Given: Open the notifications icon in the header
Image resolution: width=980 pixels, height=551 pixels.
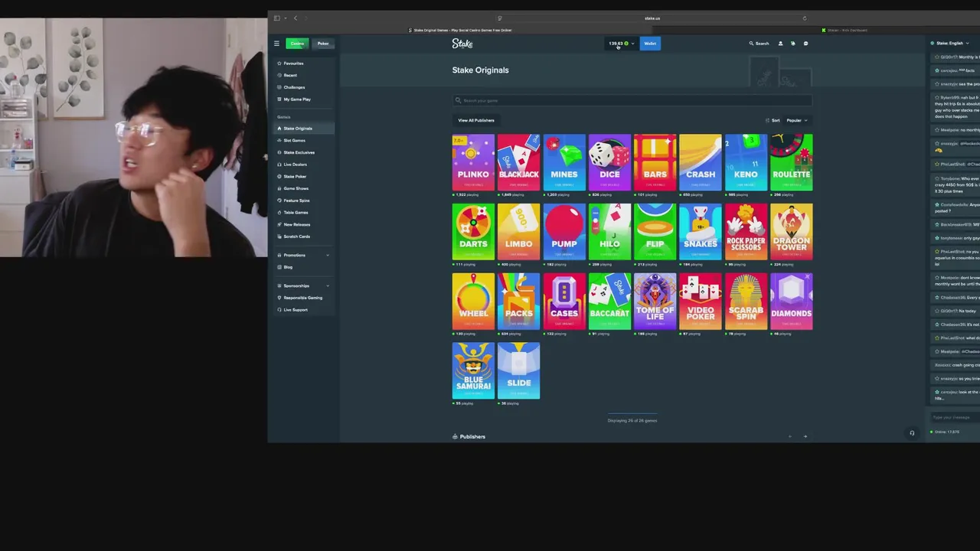Looking at the screenshot, I should pos(792,44).
